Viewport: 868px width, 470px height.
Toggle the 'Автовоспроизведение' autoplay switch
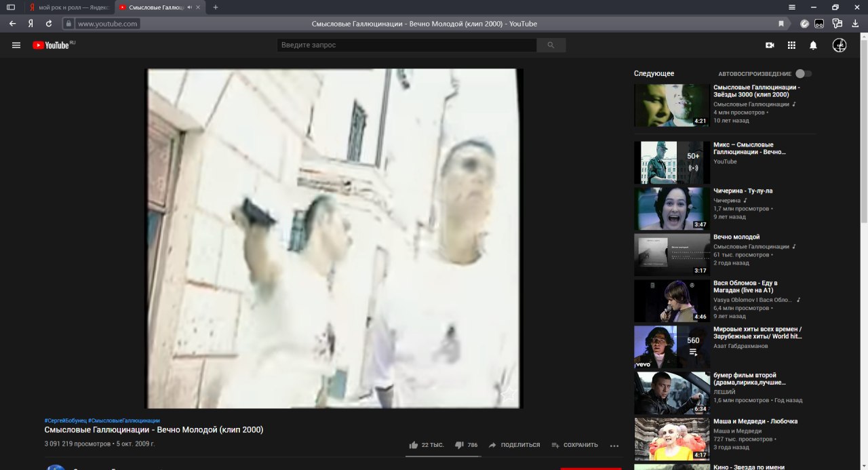tap(804, 73)
